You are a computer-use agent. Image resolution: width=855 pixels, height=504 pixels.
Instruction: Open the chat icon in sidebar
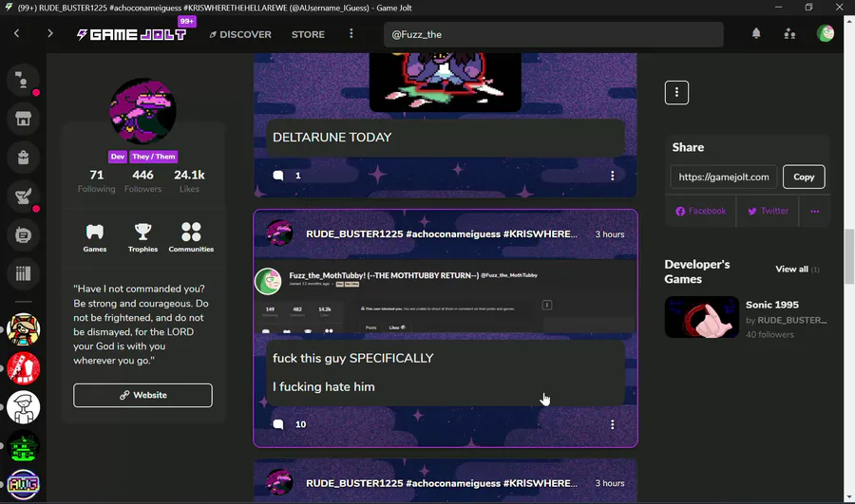(23, 81)
